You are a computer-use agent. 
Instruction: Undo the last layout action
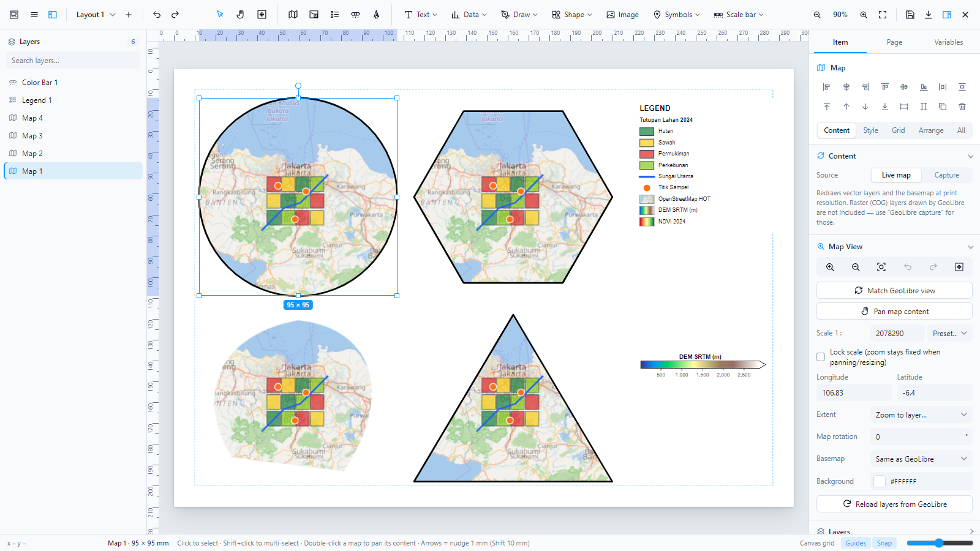(157, 15)
